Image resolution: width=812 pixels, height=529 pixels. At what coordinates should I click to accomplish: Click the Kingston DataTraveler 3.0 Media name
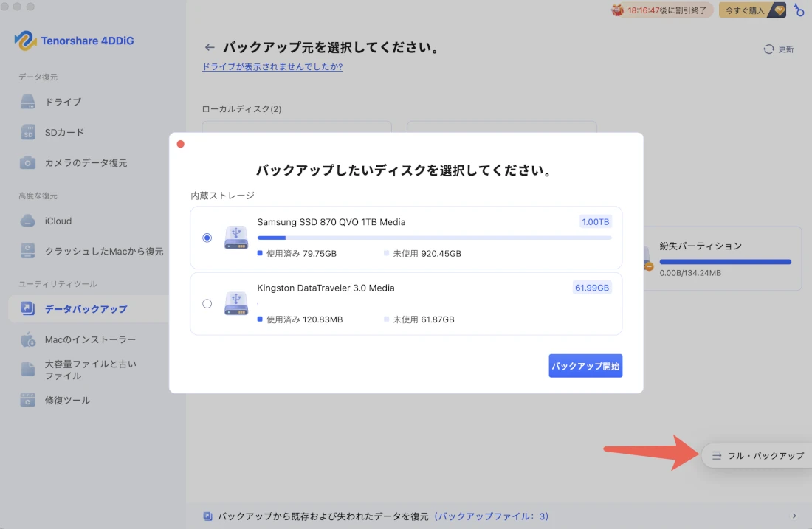click(326, 288)
